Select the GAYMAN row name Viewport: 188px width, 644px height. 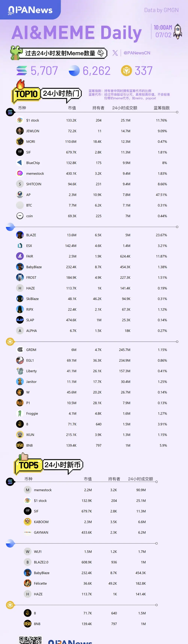pos(41,532)
